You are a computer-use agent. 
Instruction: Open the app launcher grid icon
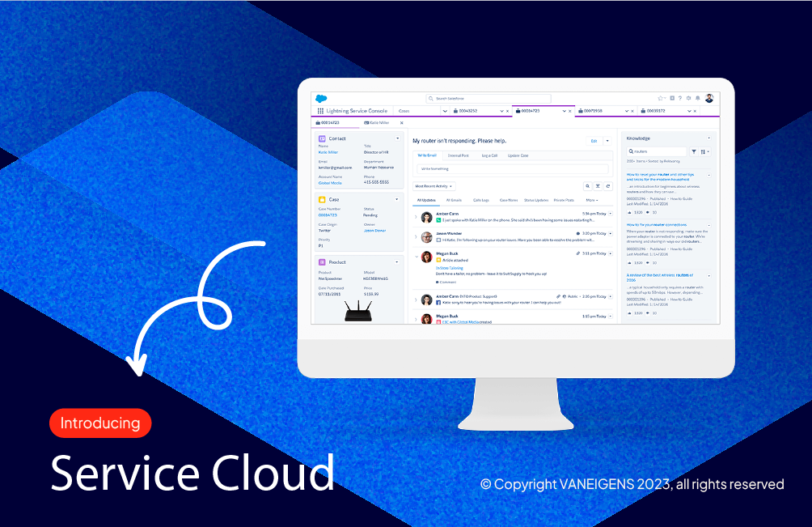[x=320, y=111]
